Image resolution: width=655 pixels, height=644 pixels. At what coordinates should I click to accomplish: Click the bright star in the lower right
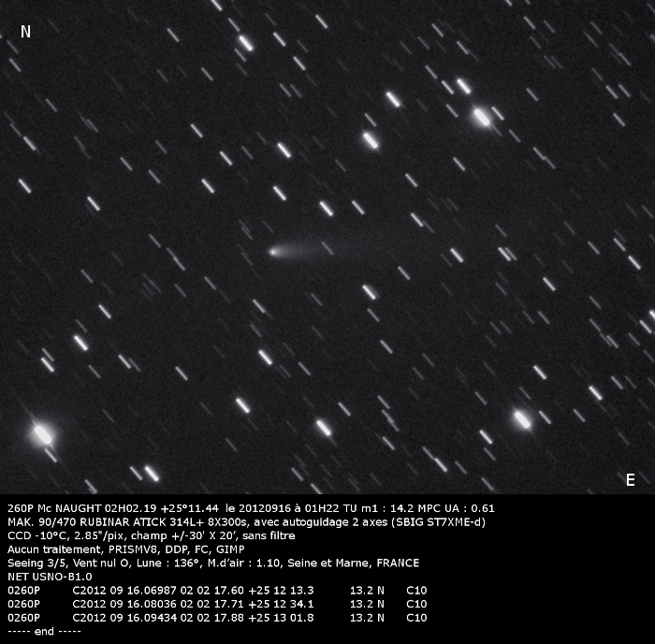(522, 419)
